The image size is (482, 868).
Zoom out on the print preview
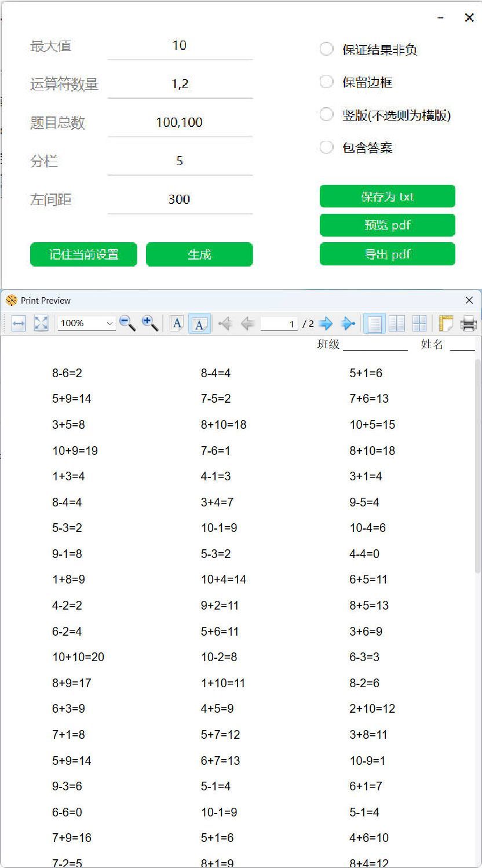pos(127,323)
